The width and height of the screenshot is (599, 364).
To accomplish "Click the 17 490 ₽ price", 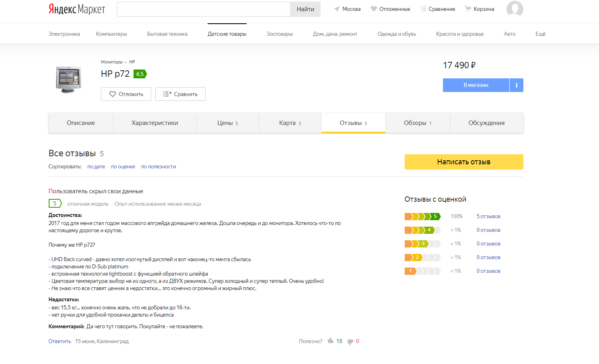I will (x=459, y=65).
